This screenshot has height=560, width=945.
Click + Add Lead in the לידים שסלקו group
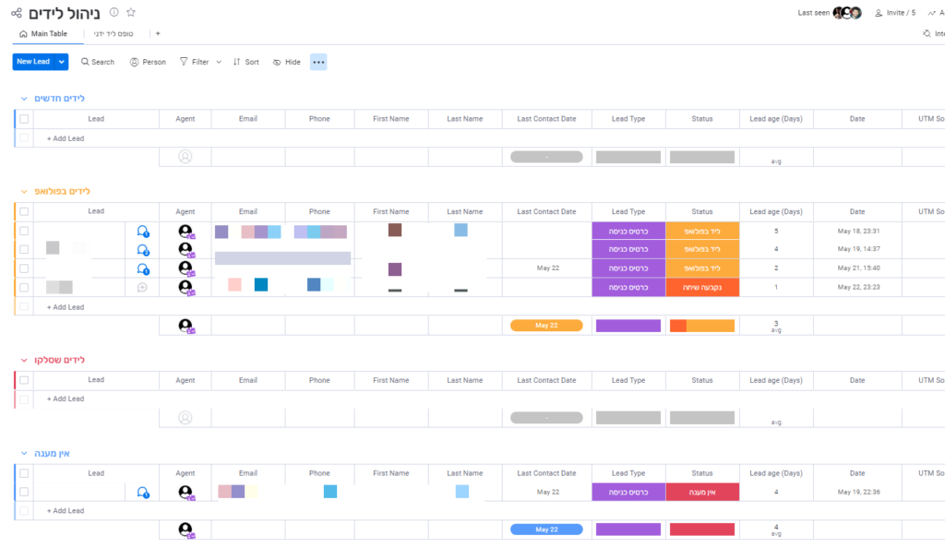66,399
